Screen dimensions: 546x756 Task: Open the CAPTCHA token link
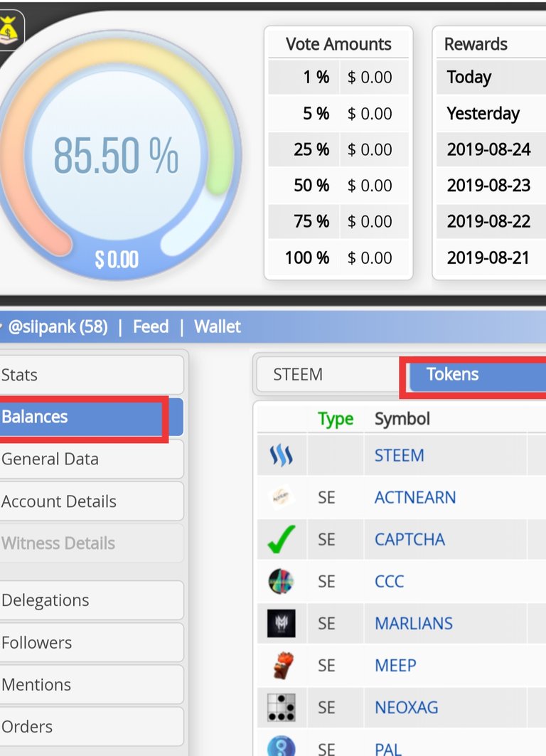[x=409, y=539]
